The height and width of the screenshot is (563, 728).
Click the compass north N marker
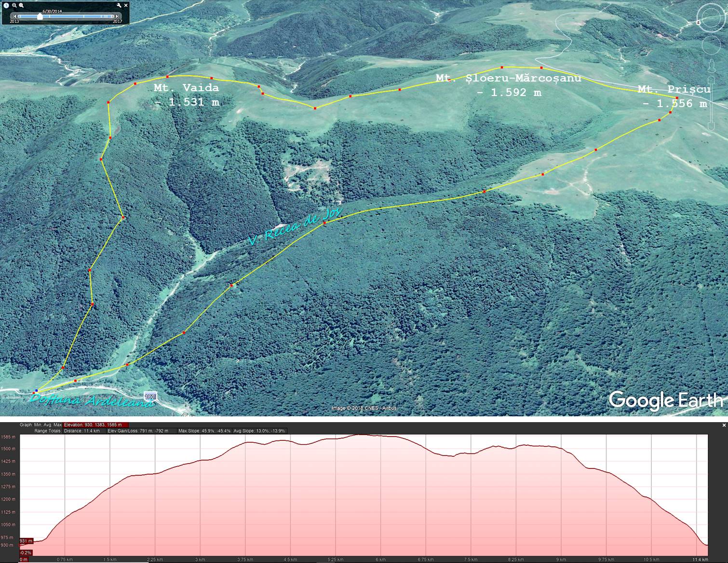point(699,22)
